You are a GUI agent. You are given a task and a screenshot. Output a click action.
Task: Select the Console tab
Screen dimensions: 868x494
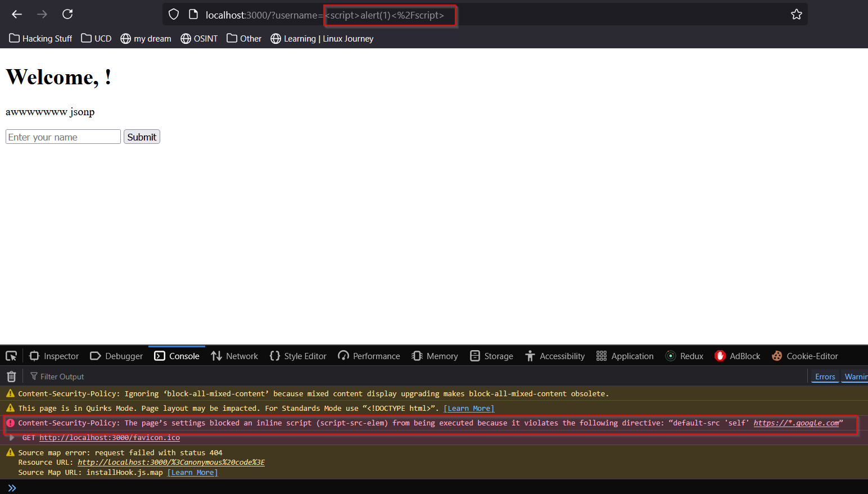[177, 356]
